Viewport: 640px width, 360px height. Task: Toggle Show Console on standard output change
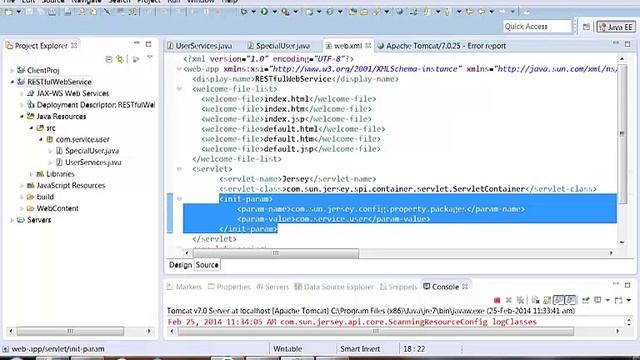[558, 300]
